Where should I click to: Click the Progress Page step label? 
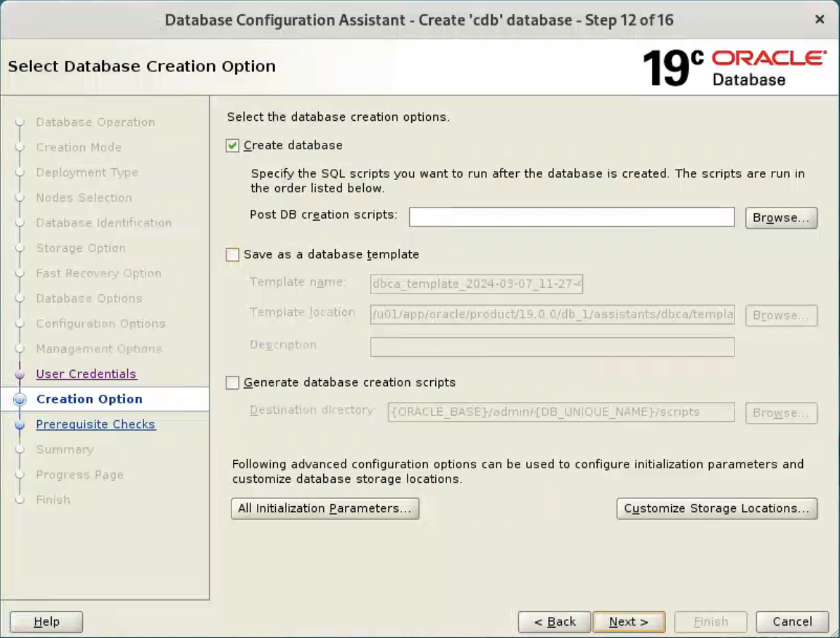pos(80,474)
